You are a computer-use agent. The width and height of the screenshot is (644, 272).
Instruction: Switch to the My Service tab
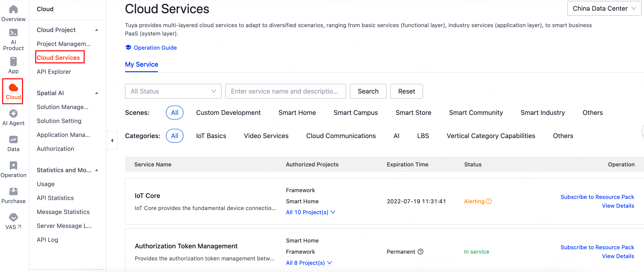(x=141, y=65)
